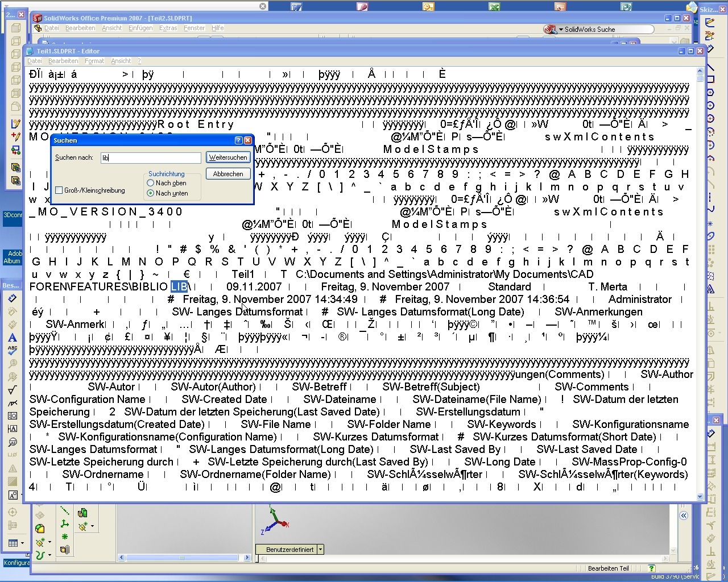728x582 pixels.
Task: Click the pencil note icon in left toolbar
Action: (x=16, y=123)
